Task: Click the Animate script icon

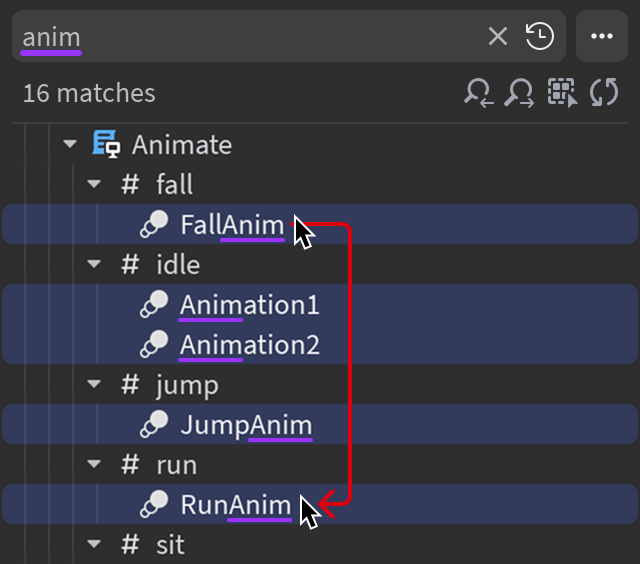Action: point(106,145)
